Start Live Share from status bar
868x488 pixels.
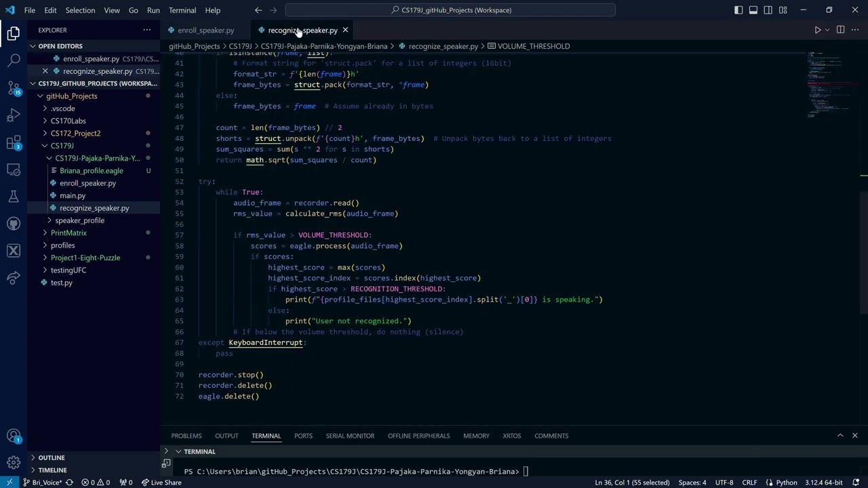click(x=161, y=483)
